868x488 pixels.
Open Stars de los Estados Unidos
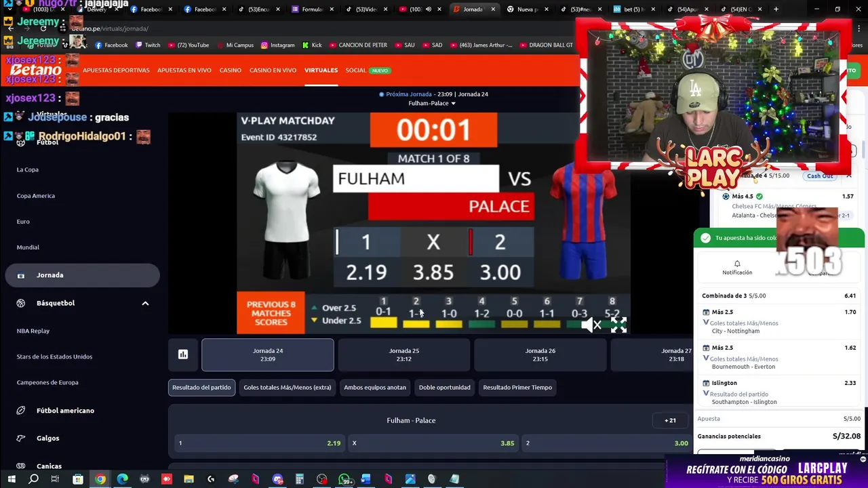pyautogui.click(x=54, y=357)
